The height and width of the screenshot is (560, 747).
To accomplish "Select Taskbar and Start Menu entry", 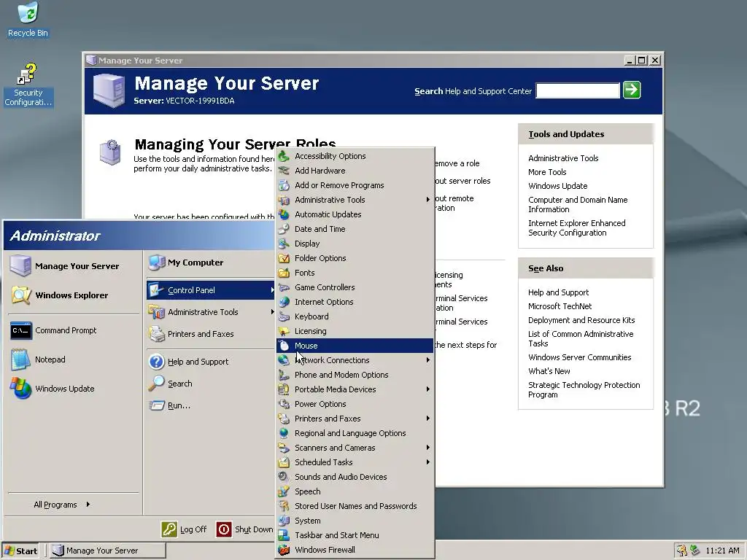I will (355, 535).
